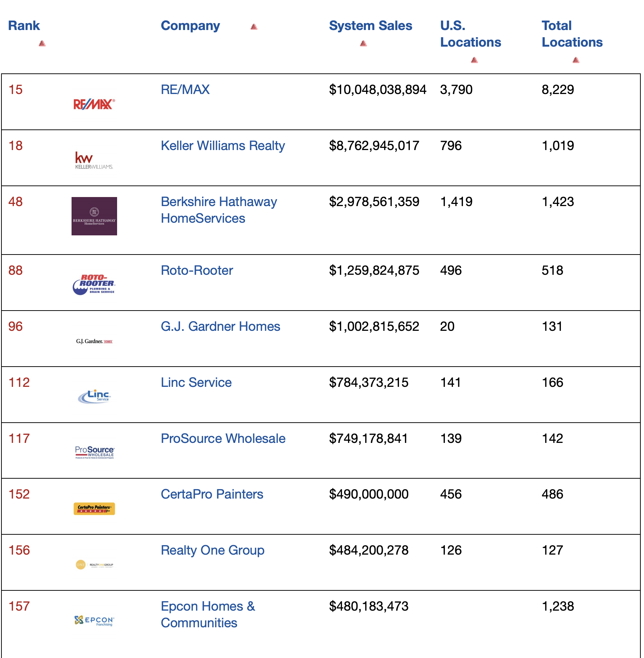Image resolution: width=644 pixels, height=658 pixels.
Task: Click the Total Locations sort triangle
Action: click(576, 60)
